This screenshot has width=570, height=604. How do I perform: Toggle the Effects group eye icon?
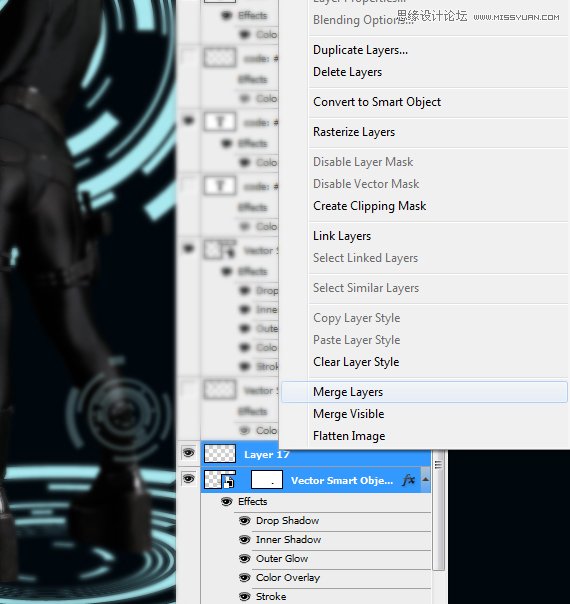(x=226, y=502)
